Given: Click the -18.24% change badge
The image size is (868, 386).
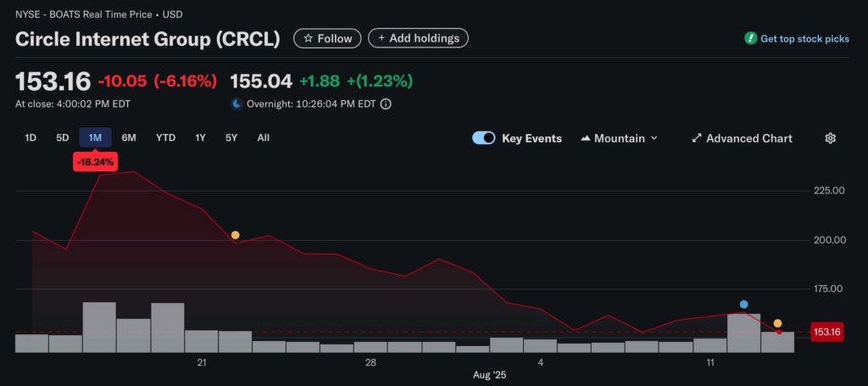Looking at the screenshot, I should [95, 162].
